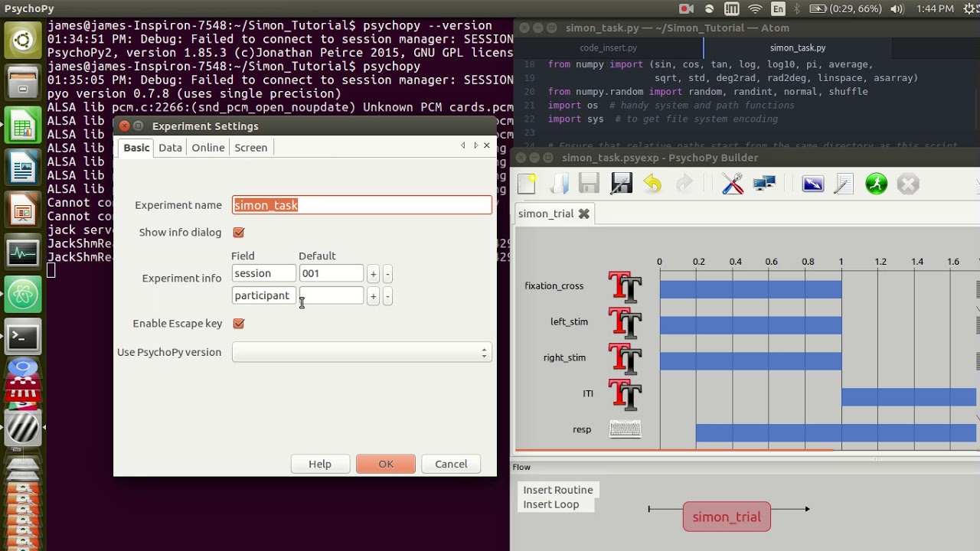The image size is (980, 551).
Task: Click Insert Loop in Flow panel
Action: point(551,504)
